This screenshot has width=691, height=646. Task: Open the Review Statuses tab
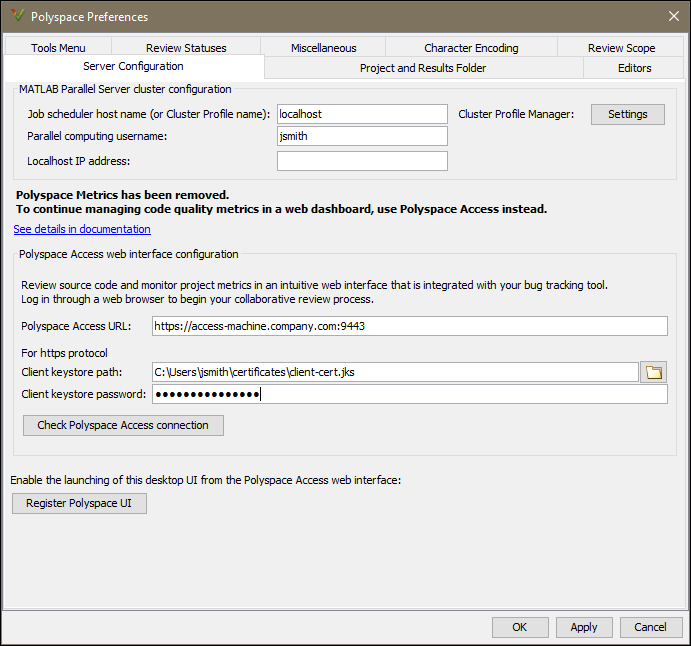point(186,48)
